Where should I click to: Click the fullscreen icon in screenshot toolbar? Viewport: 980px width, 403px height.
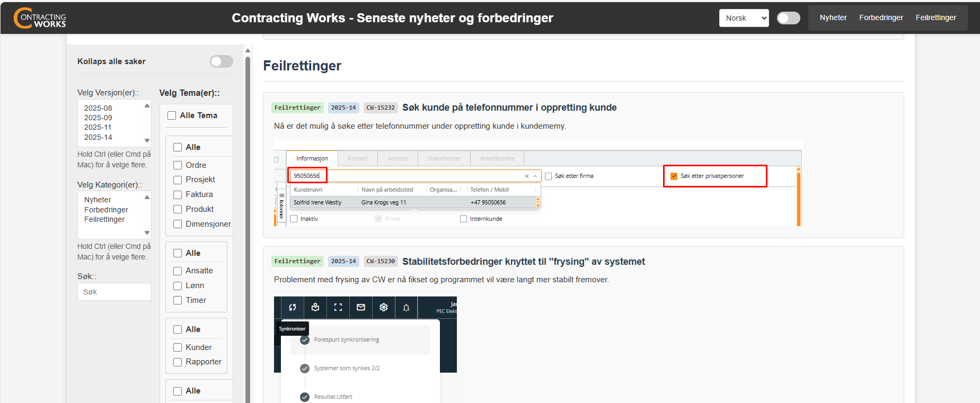(338, 307)
